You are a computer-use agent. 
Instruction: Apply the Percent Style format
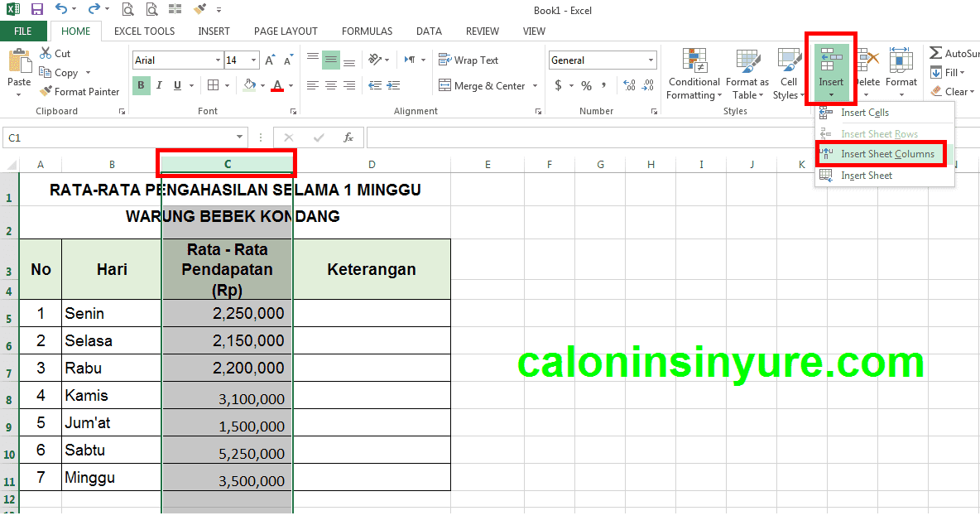click(x=585, y=84)
